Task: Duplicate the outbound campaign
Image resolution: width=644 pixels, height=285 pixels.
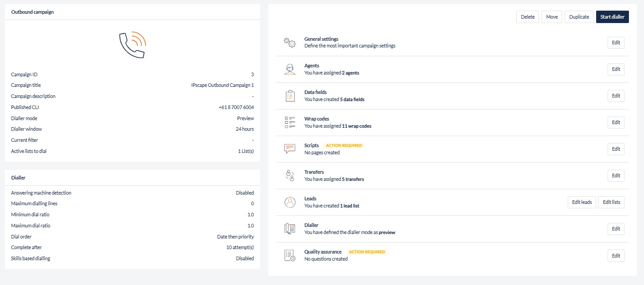Action: click(579, 17)
